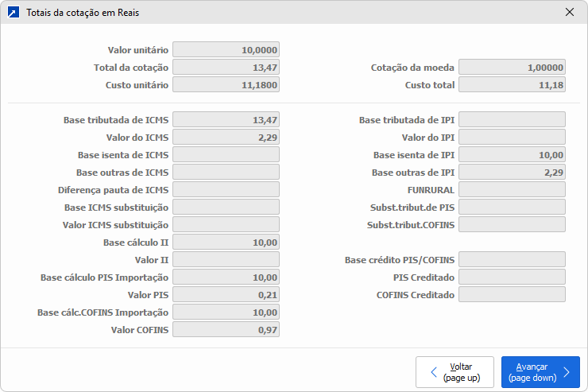Click the Valor PIS field
The height and width of the screenshot is (392, 588).
(x=226, y=295)
